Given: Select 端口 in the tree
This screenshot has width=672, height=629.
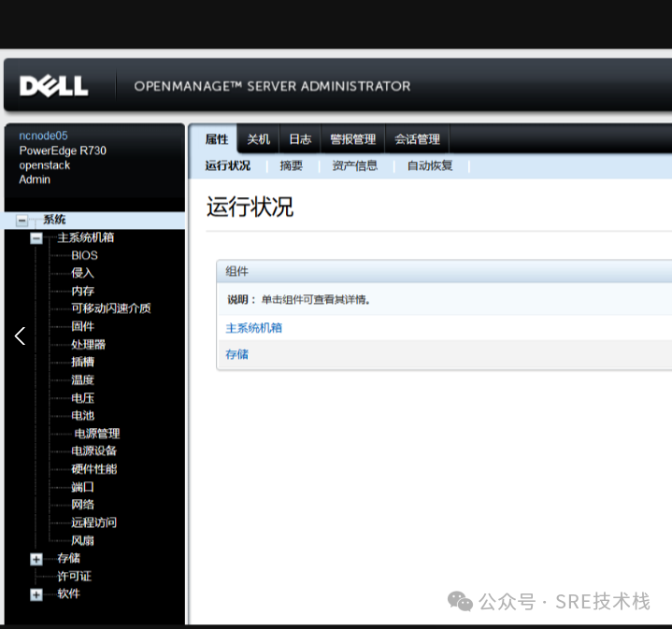Looking at the screenshot, I should click(82, 487).
